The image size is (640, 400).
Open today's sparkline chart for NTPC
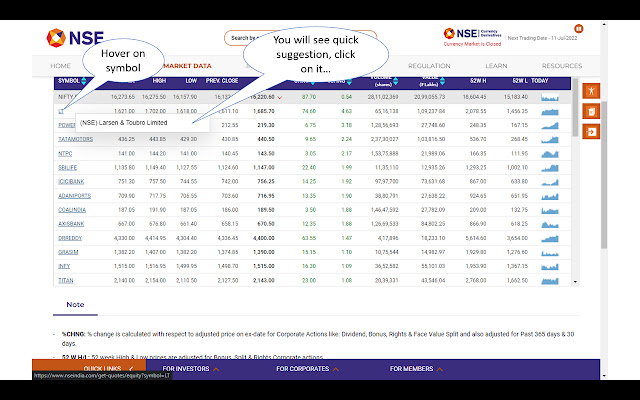(549, 154)
